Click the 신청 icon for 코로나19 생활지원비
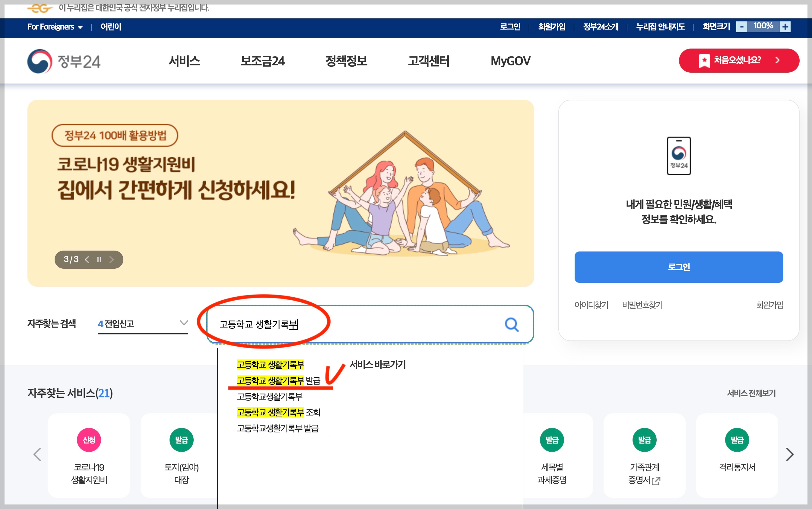812x509 pixels. tap(89, 440)
